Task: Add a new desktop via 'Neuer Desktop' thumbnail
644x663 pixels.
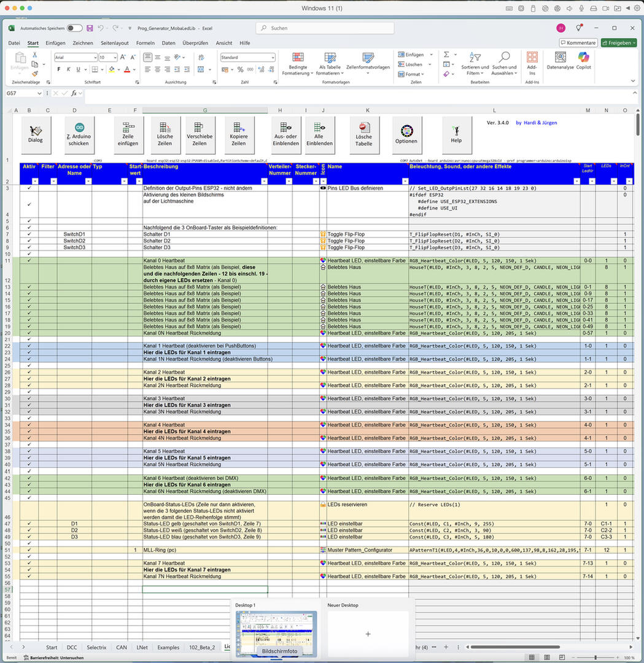Action: 368,634
